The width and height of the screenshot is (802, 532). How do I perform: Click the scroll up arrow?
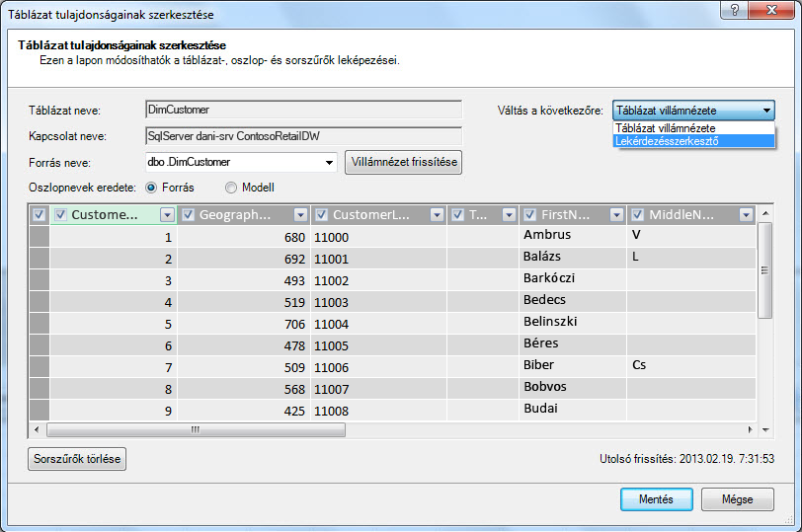[765, 213]
